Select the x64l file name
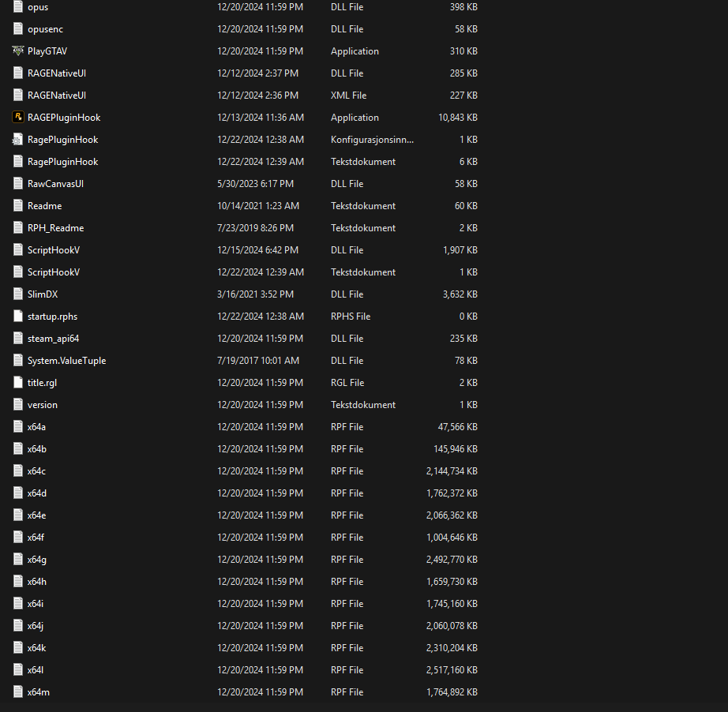728x712 pixels. tap(36, 670)
